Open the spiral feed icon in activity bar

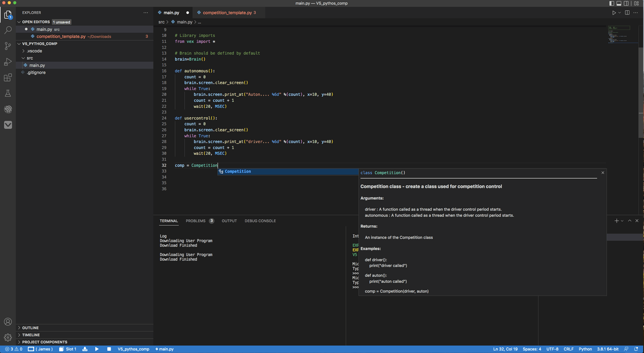(x=8, y=109)
